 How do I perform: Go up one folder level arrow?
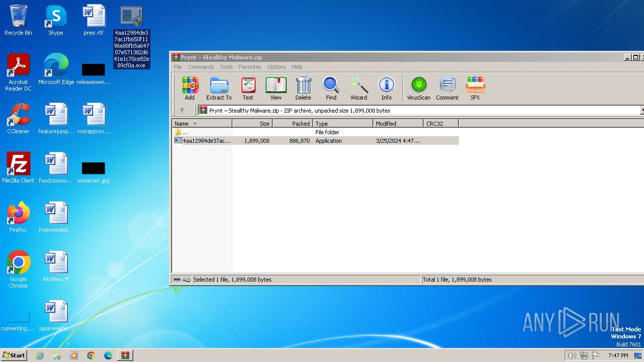182,111
